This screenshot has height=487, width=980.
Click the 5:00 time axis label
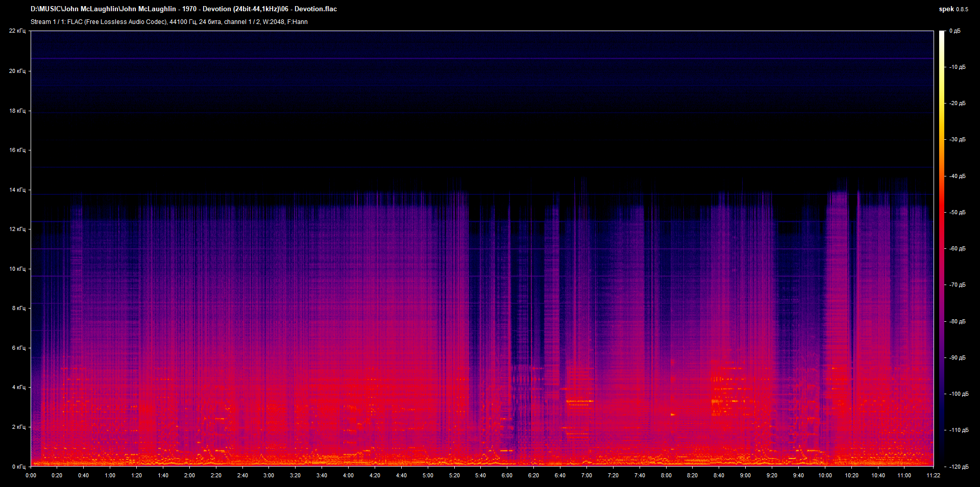[428, 475]
